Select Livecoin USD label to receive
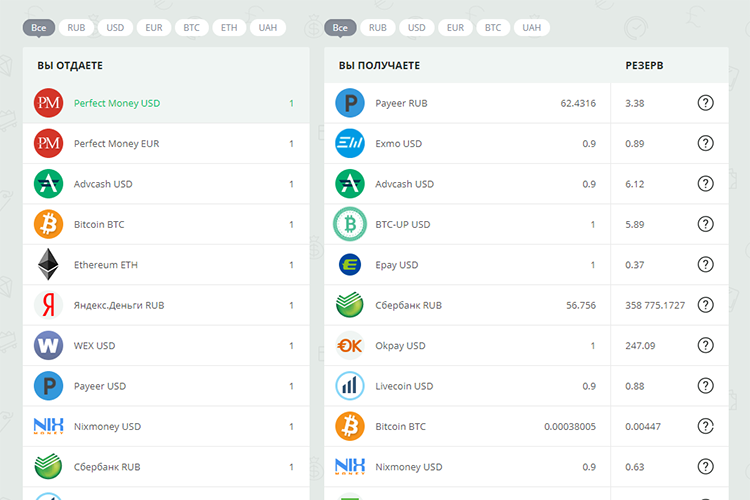This screenshot has width=750, height=500. [x=404, y=386]
